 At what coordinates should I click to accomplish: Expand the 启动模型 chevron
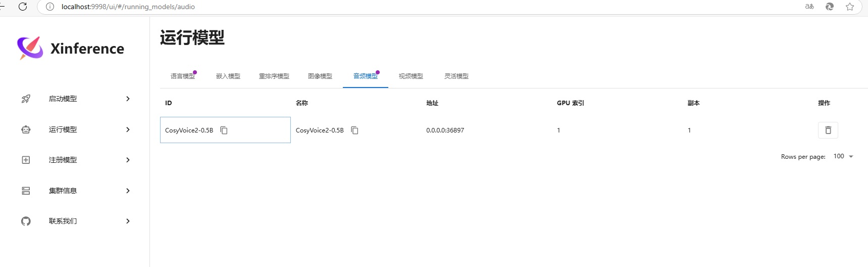point(128,99)
